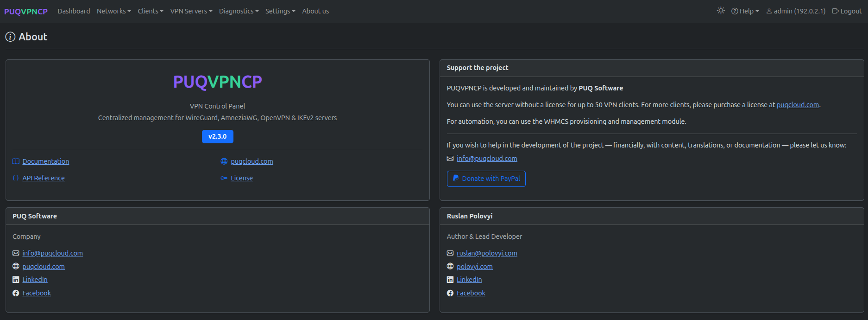The height and width of the screenshot is (320, 868).
Task: Click the envelope icon in Support the project
Action: coord(450,159)
